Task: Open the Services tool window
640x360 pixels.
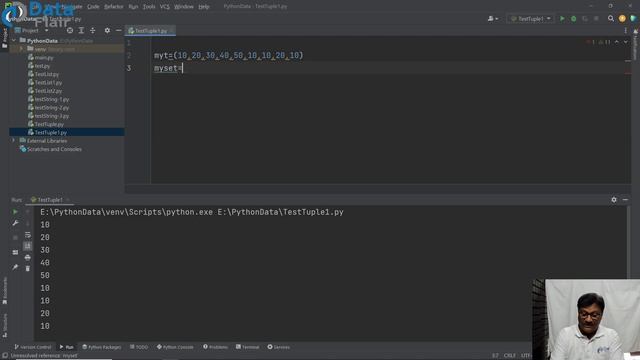Action: pos(278,347)
